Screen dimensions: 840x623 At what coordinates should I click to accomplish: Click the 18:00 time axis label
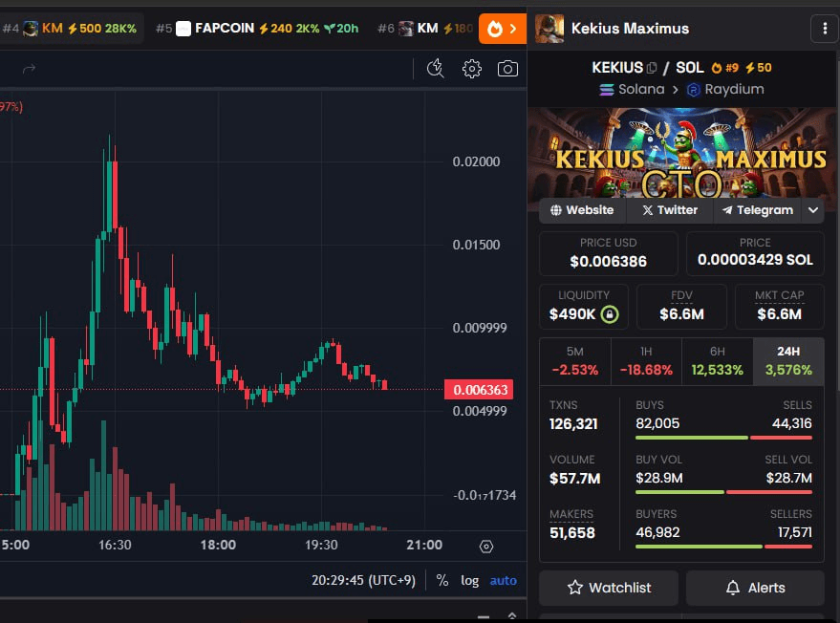pyautogui.click(x=218, y=545)
